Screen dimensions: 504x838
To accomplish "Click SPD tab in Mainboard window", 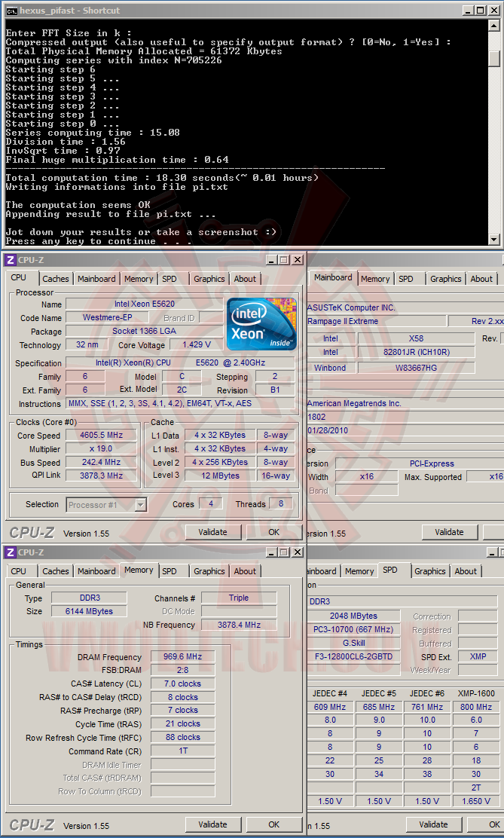I will click(x=406, y=278).
